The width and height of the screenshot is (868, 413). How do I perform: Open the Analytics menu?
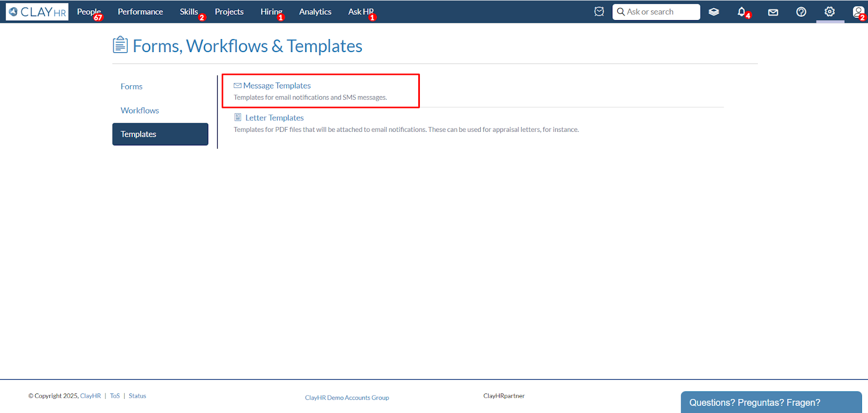(315, 11)
